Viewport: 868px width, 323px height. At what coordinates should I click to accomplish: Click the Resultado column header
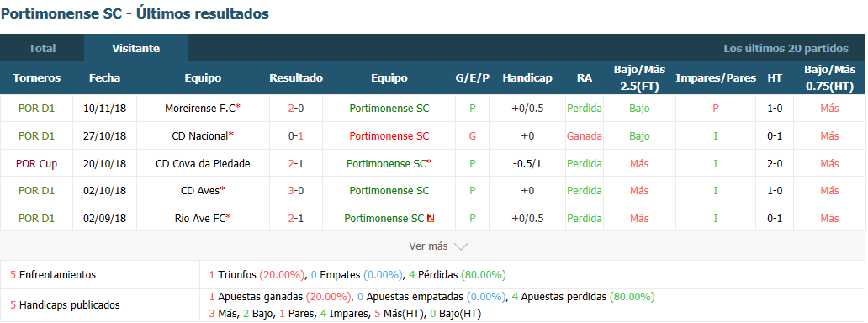(x=296, y=78)
